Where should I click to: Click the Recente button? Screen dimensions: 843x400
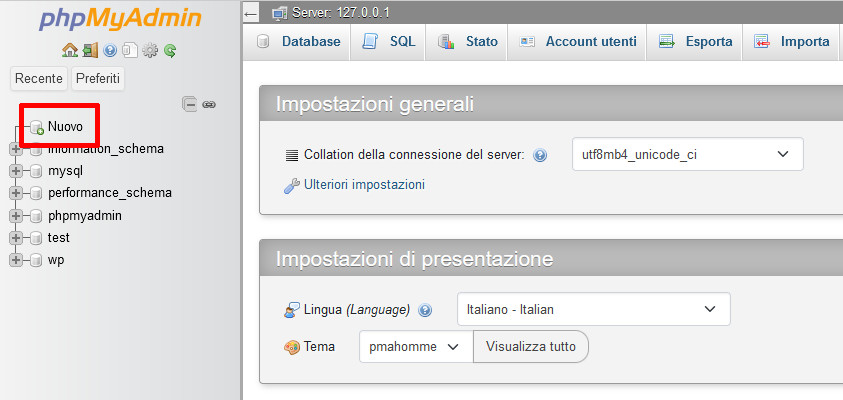(39, 78)
